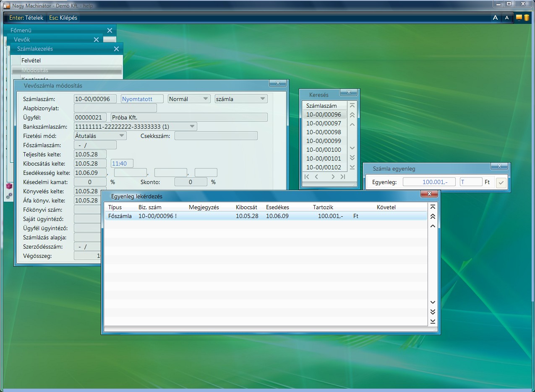Open the számla document type dropdown

point(263,99)
